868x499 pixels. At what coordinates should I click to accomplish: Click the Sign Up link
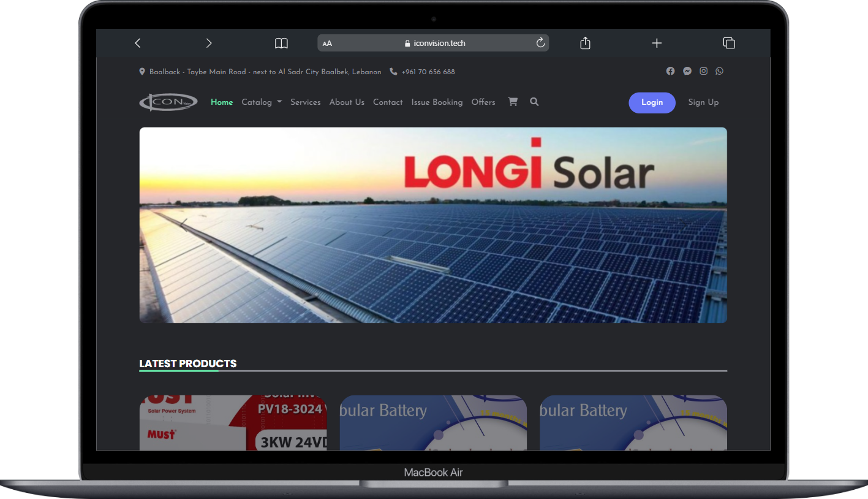pos(703,102)
